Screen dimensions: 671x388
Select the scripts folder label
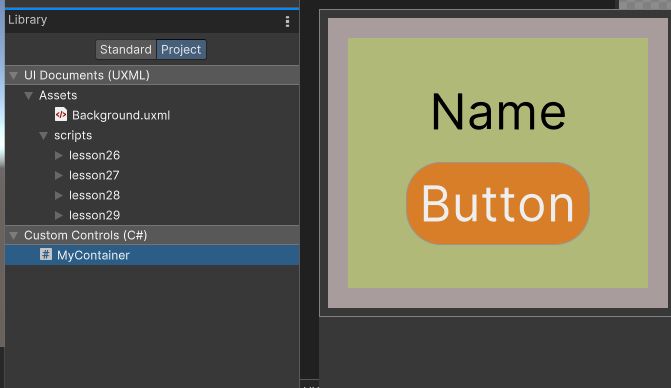point(73,135)
